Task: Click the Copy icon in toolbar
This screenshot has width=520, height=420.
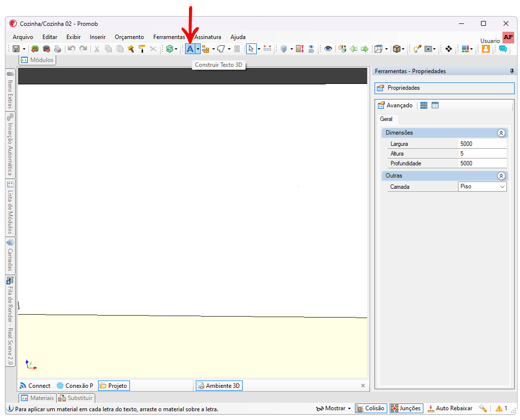Action: point(108,49)
